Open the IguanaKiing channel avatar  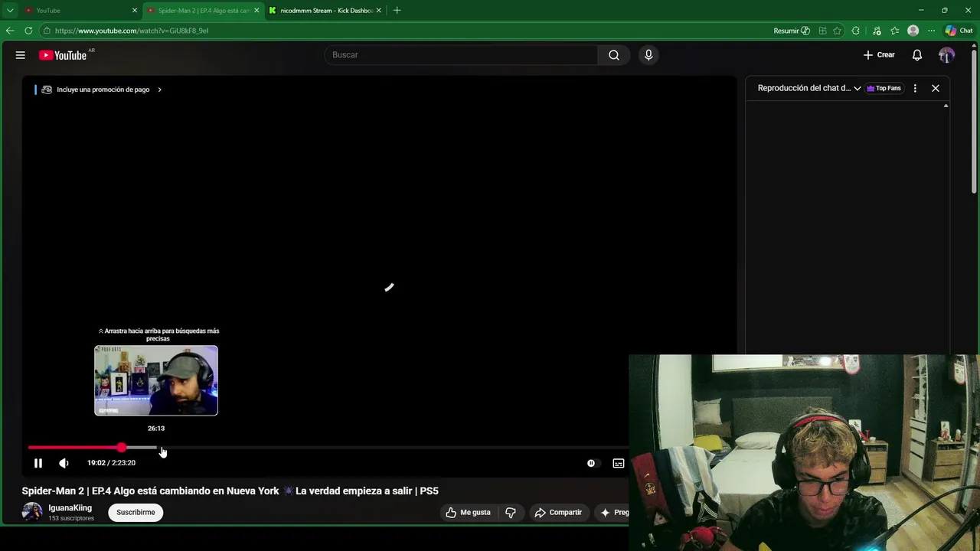click(32, 512)
